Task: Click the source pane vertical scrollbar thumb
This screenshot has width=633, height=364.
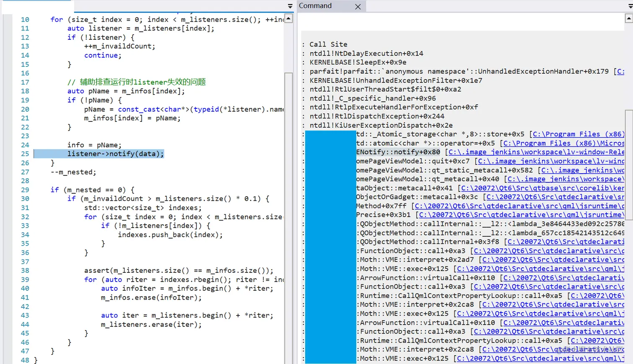Action: tap(288, 218)
